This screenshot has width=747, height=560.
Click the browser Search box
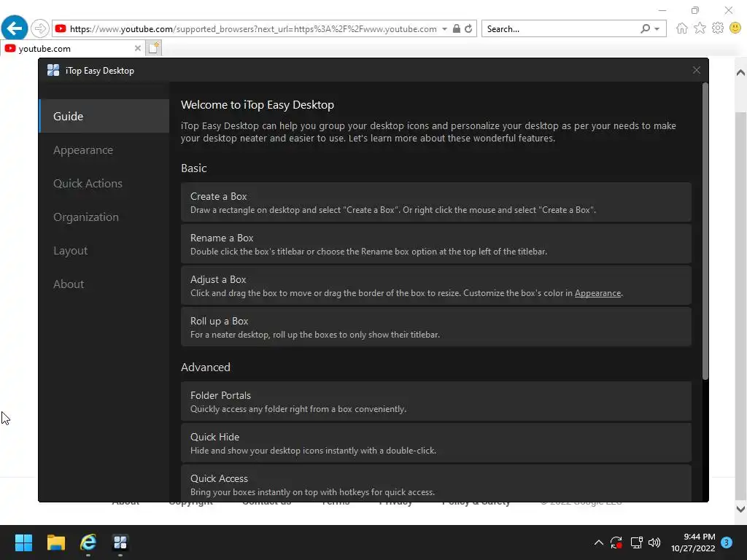(560, 29)
